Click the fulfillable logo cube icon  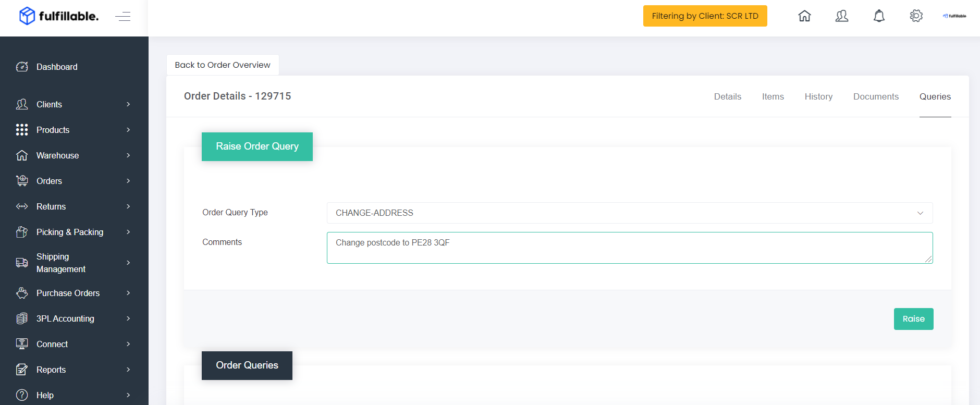27,16
